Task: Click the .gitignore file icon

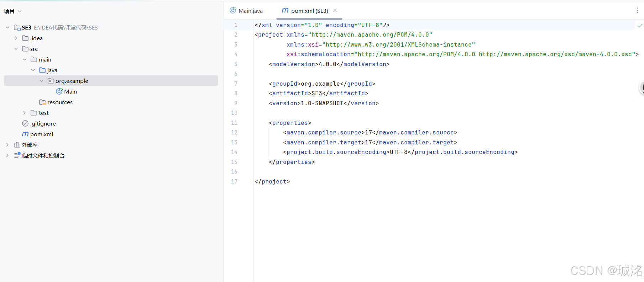Action: tap(25, 123)
